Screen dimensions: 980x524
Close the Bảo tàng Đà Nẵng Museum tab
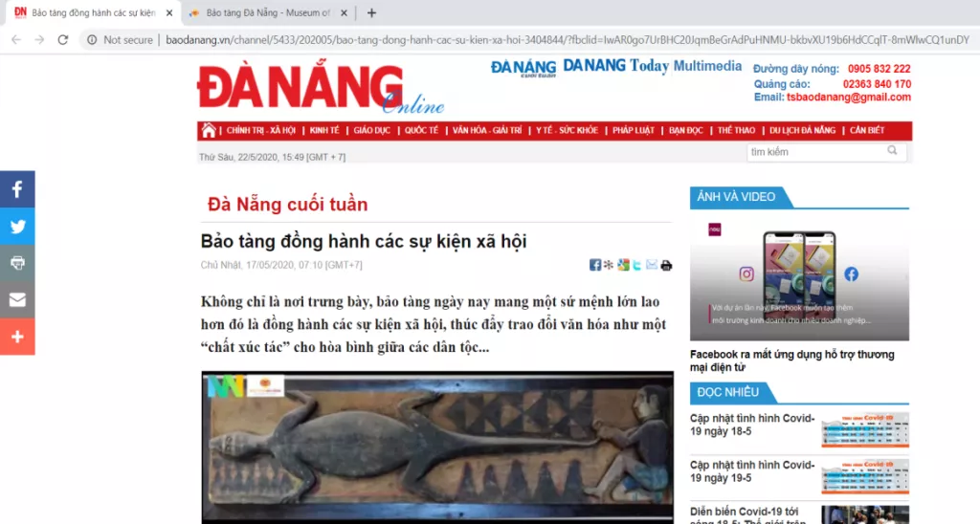(x=344, y=12)
